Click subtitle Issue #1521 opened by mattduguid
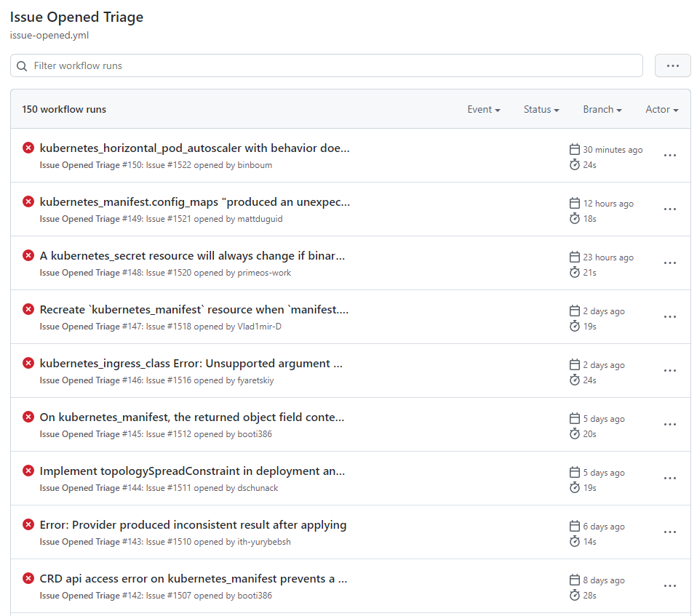Image resolution: width=697 pixels, height=616 pixels. point(214,219)
